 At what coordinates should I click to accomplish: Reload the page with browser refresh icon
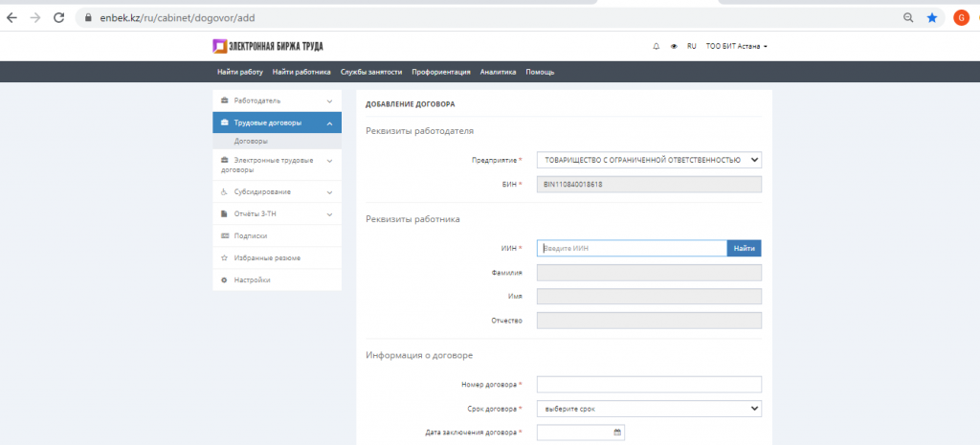click(59, 18)
